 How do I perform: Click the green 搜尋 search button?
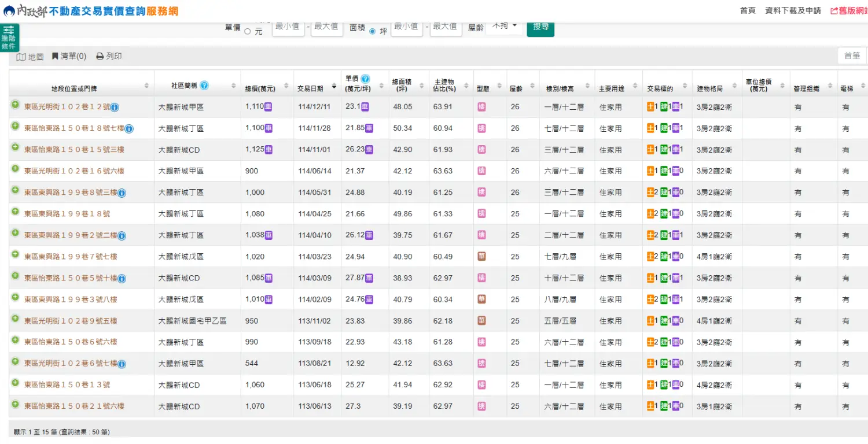(540, 28)
